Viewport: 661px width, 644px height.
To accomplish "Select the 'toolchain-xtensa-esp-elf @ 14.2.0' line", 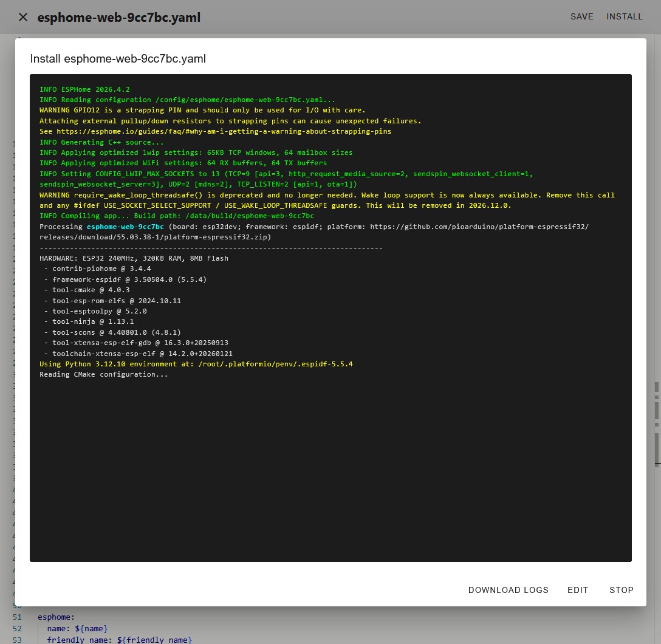I will pos(139,354).
